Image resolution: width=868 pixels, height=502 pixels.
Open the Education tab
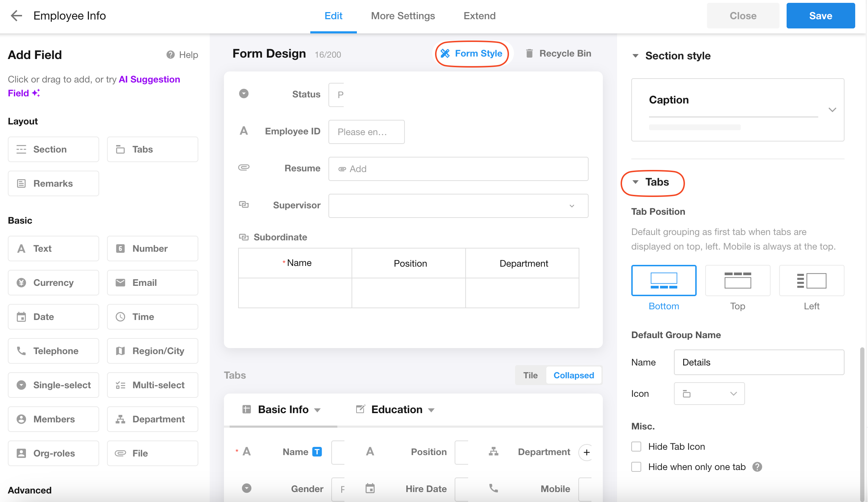tap(396, 410)
